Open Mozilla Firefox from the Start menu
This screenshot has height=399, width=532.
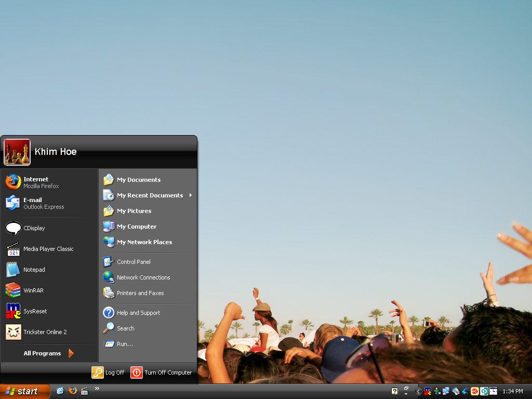pyautogui.click(x=49, y=182)
